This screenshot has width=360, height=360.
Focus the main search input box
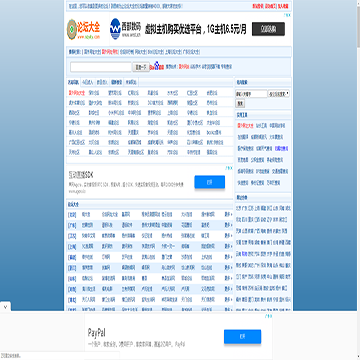point(101,67)
